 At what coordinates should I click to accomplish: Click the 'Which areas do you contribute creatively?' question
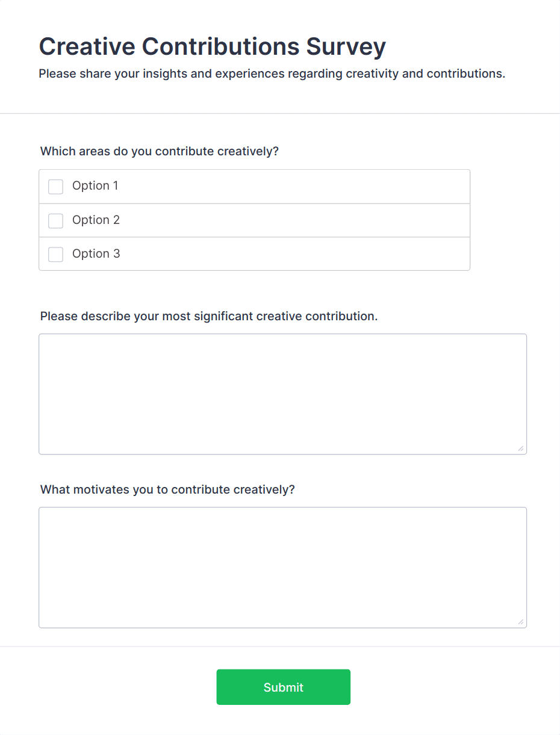point(160,151)
